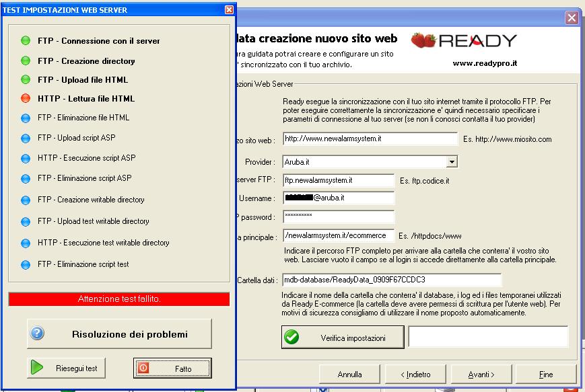
Task: Click text FTP - Connessione con il server
Action: [98, 41]
